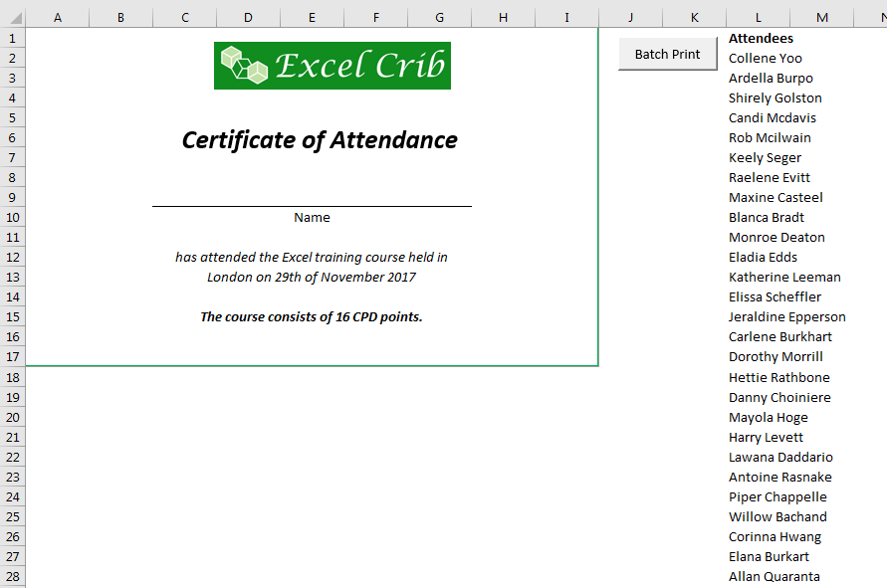Select column header L

coord(758,17)
